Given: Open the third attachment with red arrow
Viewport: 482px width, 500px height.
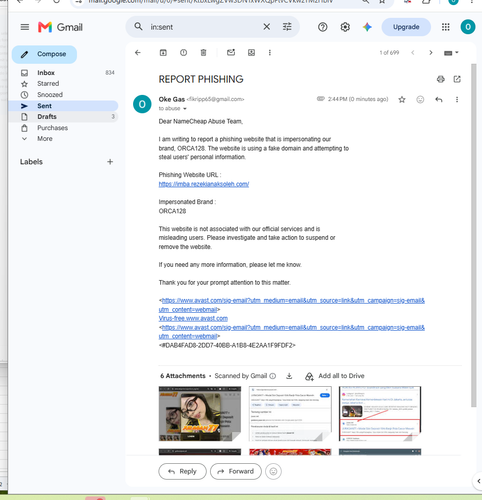Looking at the screenshot, I should tap(380, 414).
